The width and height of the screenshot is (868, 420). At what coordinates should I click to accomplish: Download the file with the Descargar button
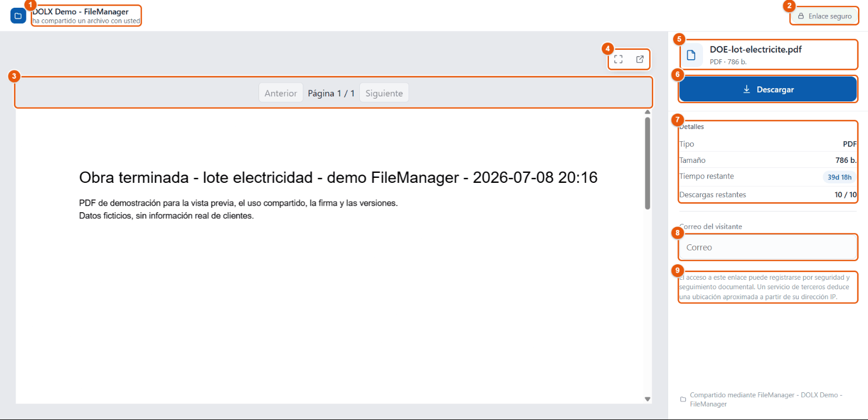pyautogui.click(x=768, y=89)
